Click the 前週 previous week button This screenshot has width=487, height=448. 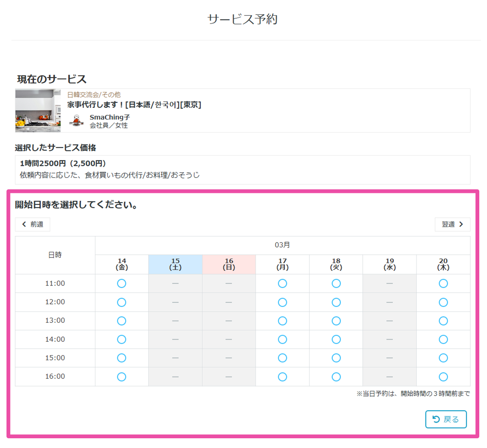pos(32,224)
